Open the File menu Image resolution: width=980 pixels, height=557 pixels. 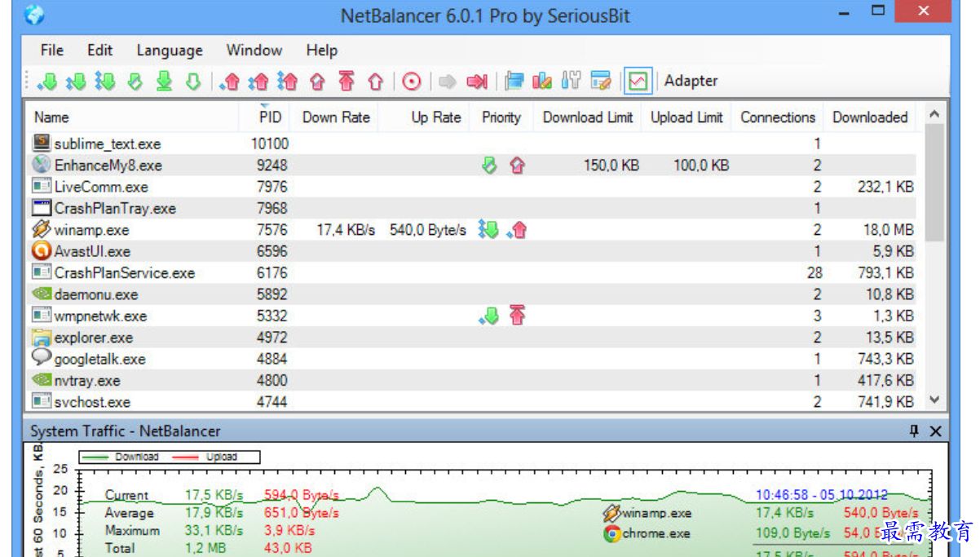(x=52, y=50)
